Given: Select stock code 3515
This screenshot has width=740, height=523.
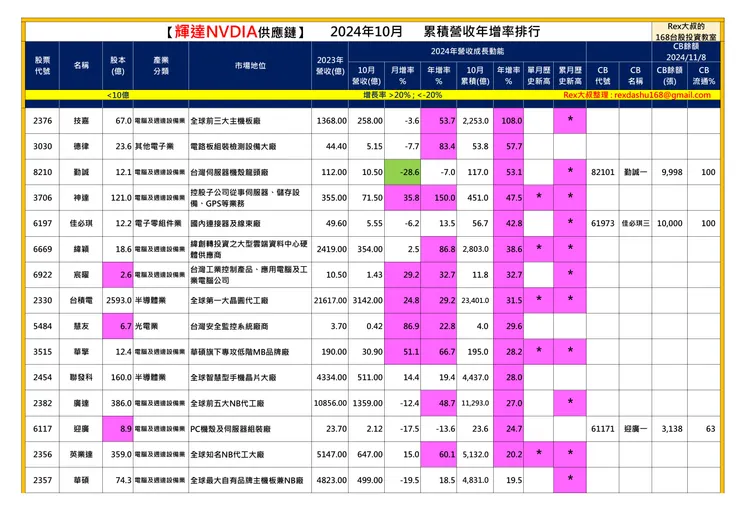Looking at the screenshot, I should [x=42, y=352].
